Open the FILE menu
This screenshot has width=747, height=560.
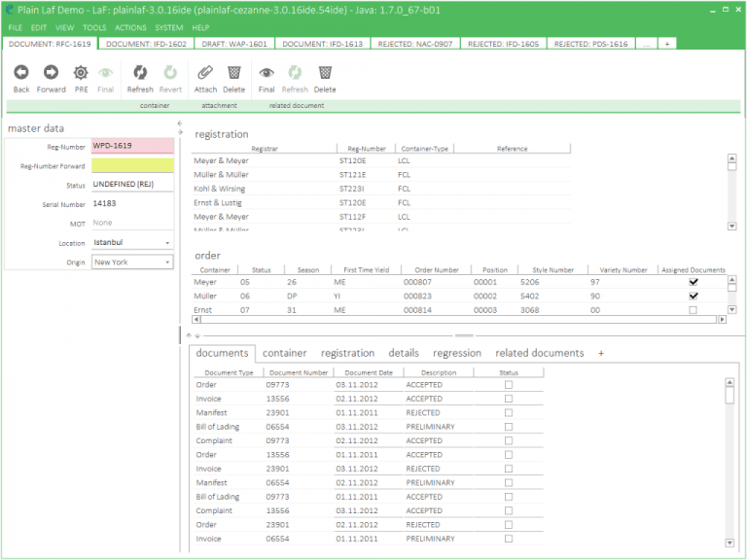[x=16, y=27]
